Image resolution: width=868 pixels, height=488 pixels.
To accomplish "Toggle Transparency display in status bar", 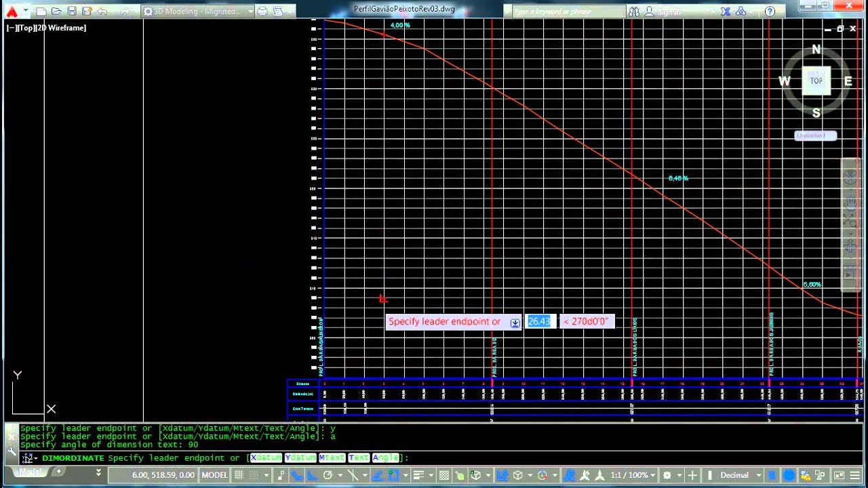I will pos(444,475).
